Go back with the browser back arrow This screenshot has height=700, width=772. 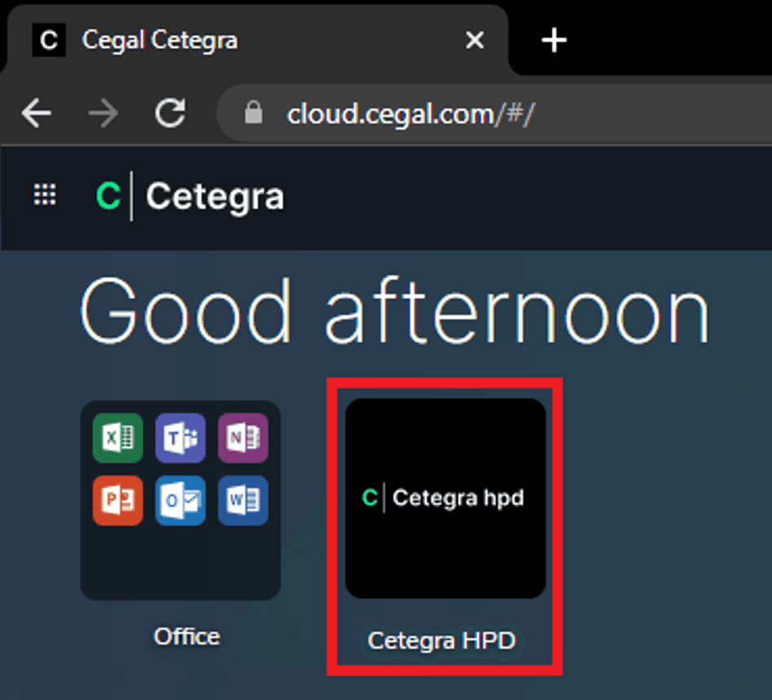coord(36,113)
